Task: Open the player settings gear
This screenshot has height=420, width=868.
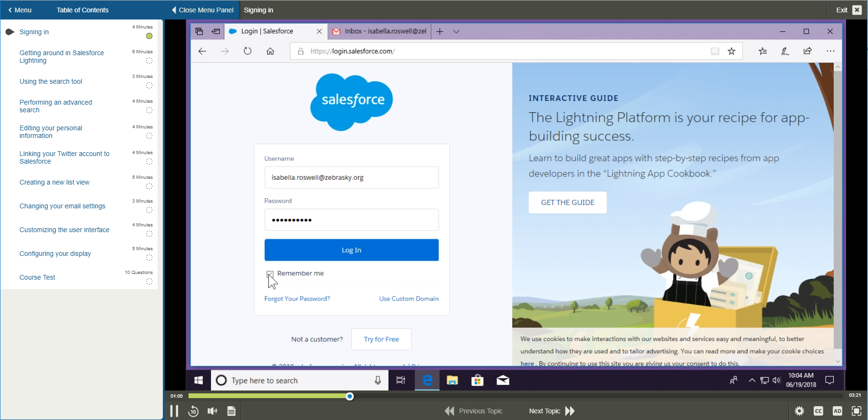Action: pyautogui.click(x=799, y=411)
